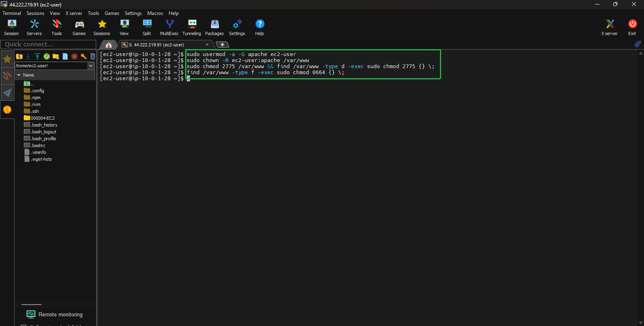Screen dimensions: 644x326
Task: Select the .wget-hsts file
Action: coord(38,159)
